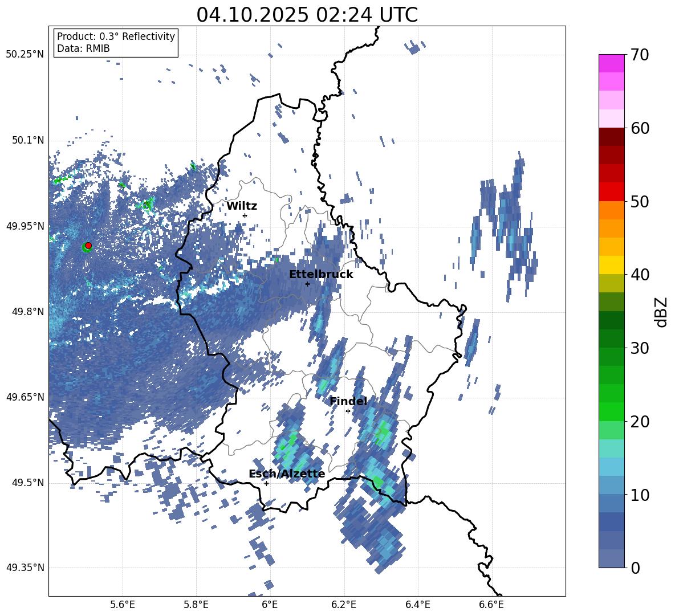Click the 5.8°E longitude label

[196, 605]
